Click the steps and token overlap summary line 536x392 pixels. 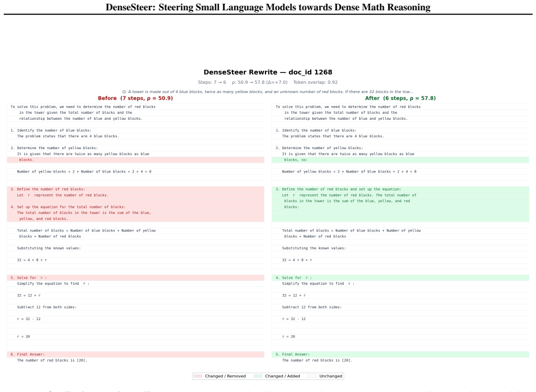click(268, 82)
